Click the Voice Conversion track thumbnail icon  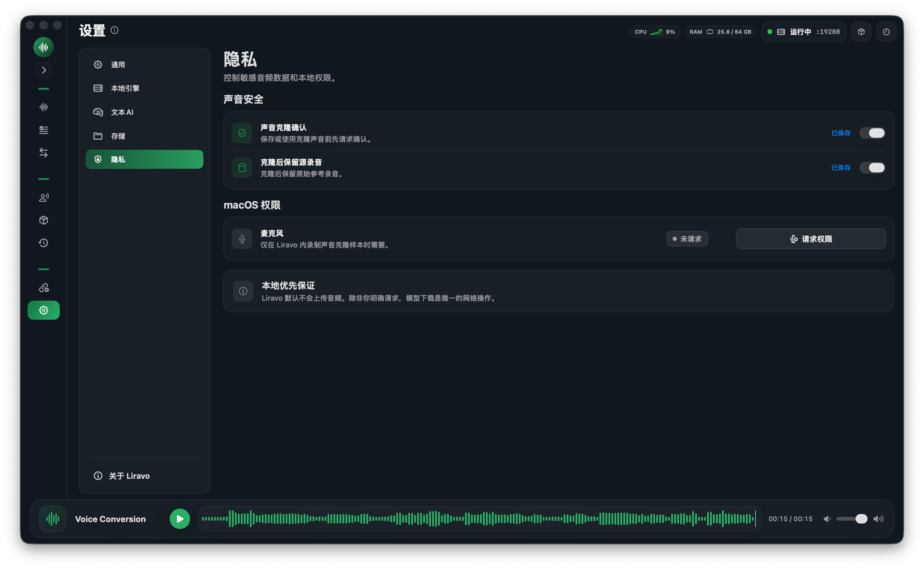point(53,518)
